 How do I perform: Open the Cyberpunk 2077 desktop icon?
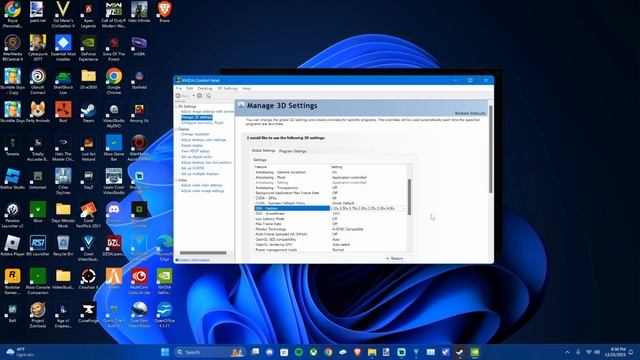pos(38,48)
